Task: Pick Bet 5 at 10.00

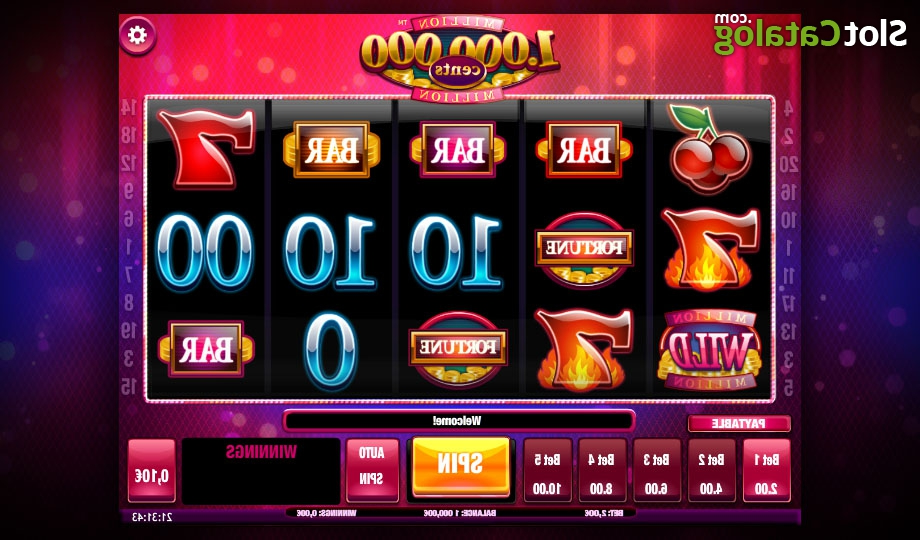Action: click(548, 470)
